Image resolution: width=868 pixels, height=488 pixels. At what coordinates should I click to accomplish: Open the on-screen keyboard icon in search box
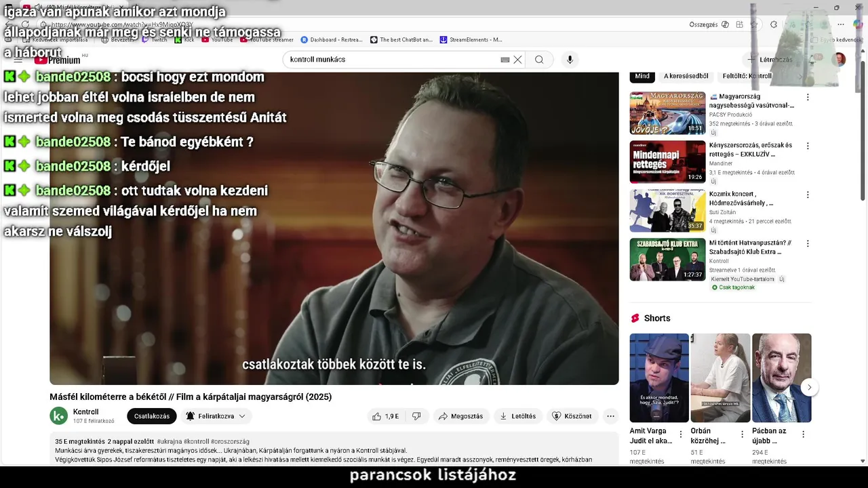pyautogui.click(x=505, y=60)
